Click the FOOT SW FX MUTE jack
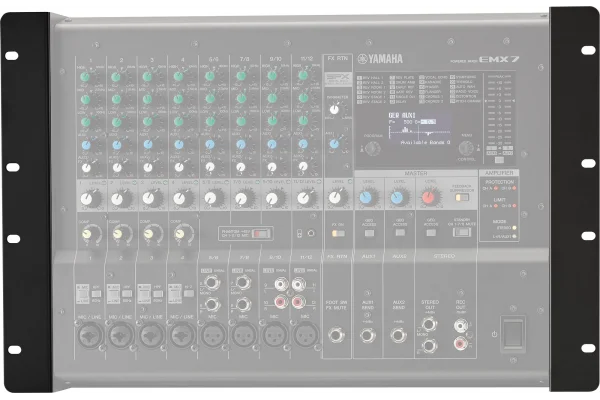 point(336,335)
